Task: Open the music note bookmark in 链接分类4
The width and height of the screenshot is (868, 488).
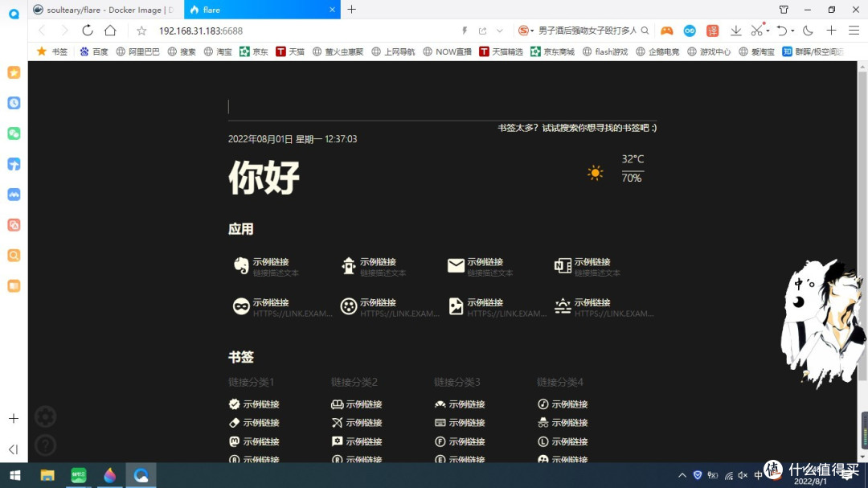Action: 563,404
